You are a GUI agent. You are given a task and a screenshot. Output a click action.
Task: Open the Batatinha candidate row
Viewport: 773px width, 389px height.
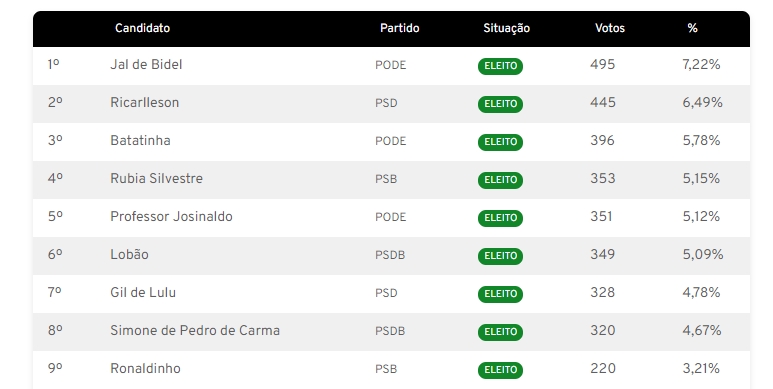[391, 141]
